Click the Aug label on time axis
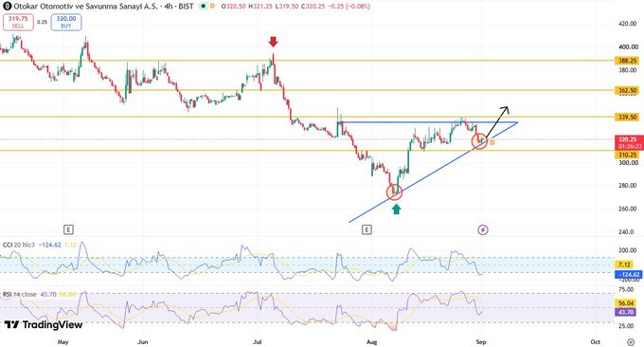Viewport: 644px width, 347px height. (x=371, y=342)
